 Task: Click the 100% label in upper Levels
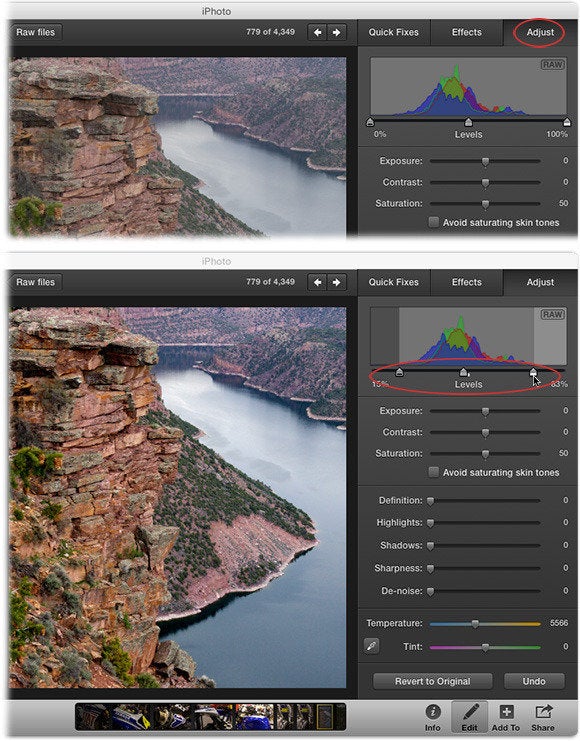(557, 134)
